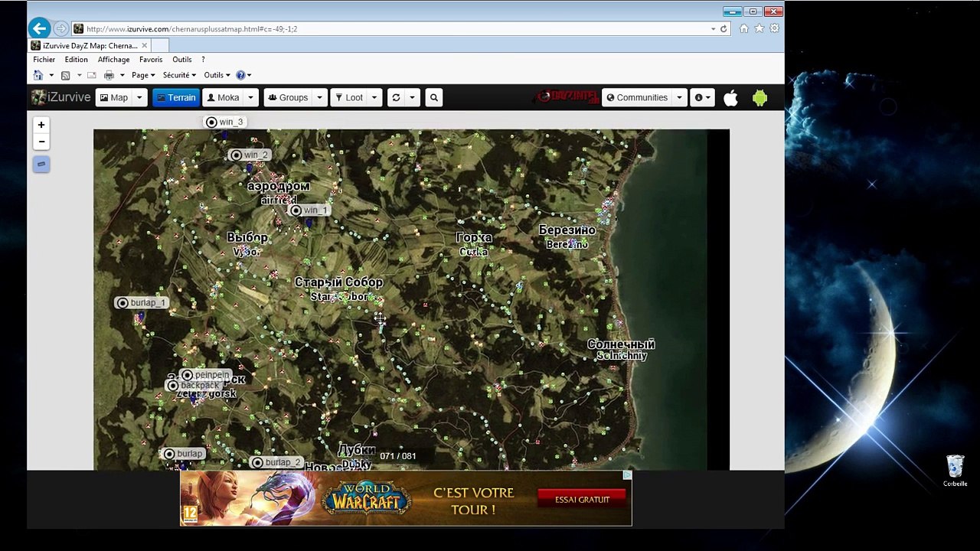980x551 pixels.
Task: Expand the Moka user dropdown arrow
Action: click(x=250, y=97)
